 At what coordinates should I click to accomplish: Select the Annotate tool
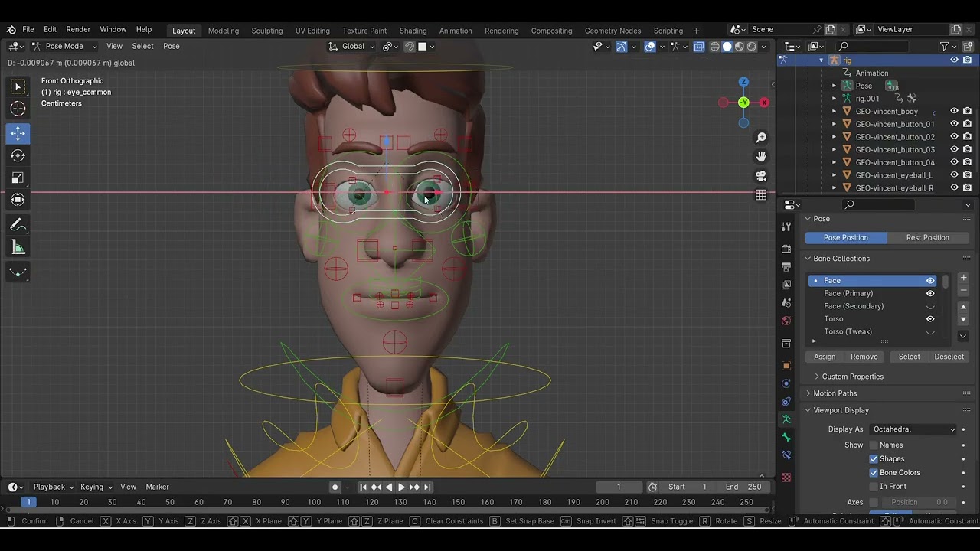point(18,225)
